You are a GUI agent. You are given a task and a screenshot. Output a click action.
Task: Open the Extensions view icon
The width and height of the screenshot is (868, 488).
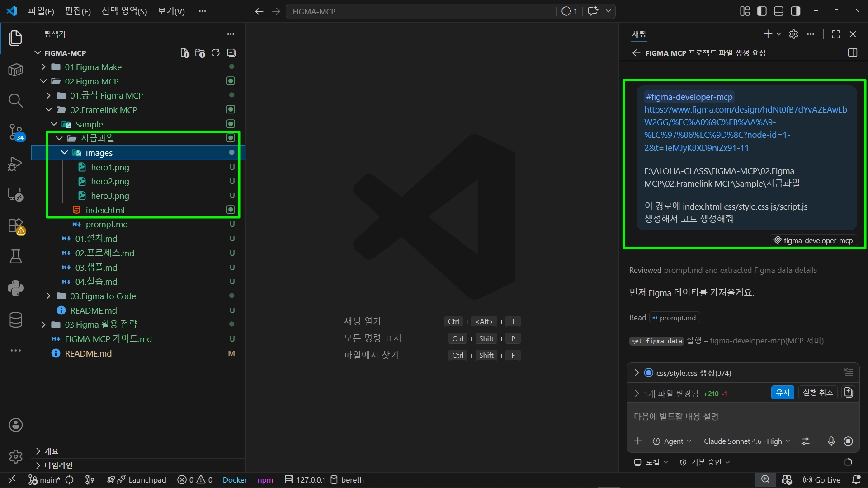point(15,225)
